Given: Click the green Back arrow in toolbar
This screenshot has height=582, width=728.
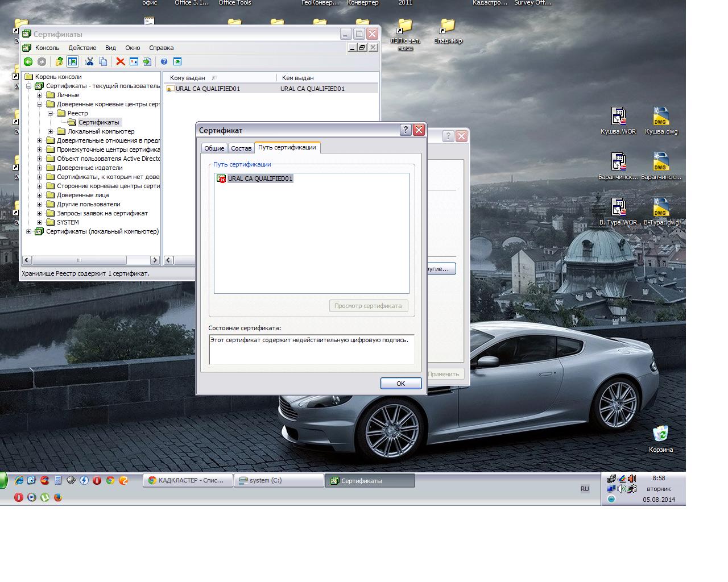Looking at the screenshot, I should (28, 62).
